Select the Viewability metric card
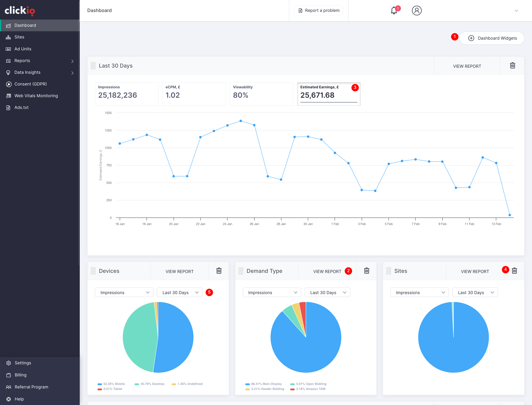 pos(261,94)
